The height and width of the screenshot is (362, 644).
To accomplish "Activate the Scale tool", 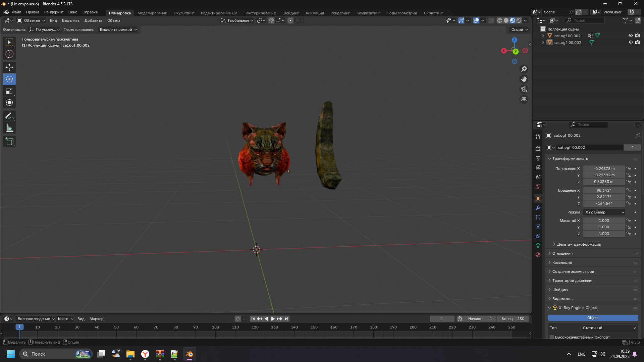I will 9,91.
